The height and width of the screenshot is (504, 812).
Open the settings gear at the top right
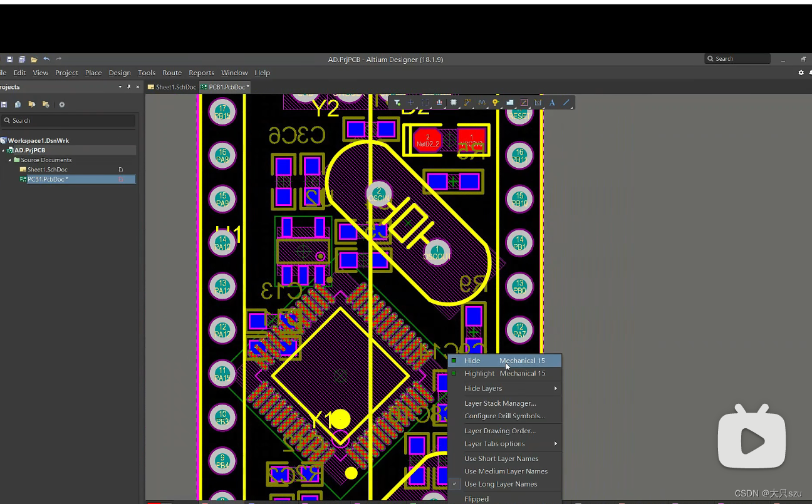pyautogui.click(x=801, y=73)
